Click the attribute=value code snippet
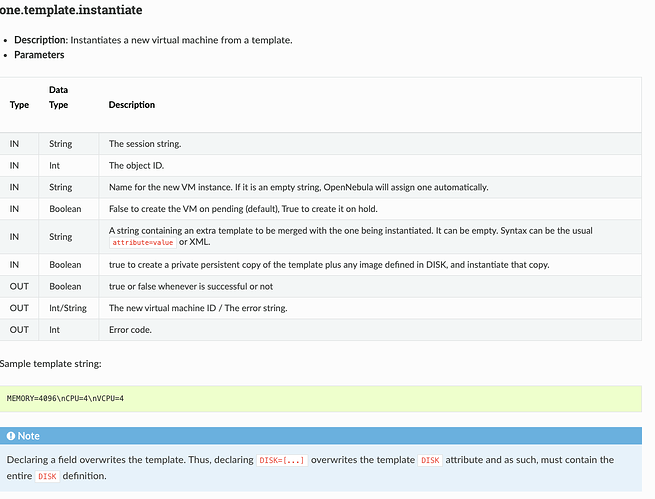This screenshot has height=499, width=655. (x=142, y=243)
